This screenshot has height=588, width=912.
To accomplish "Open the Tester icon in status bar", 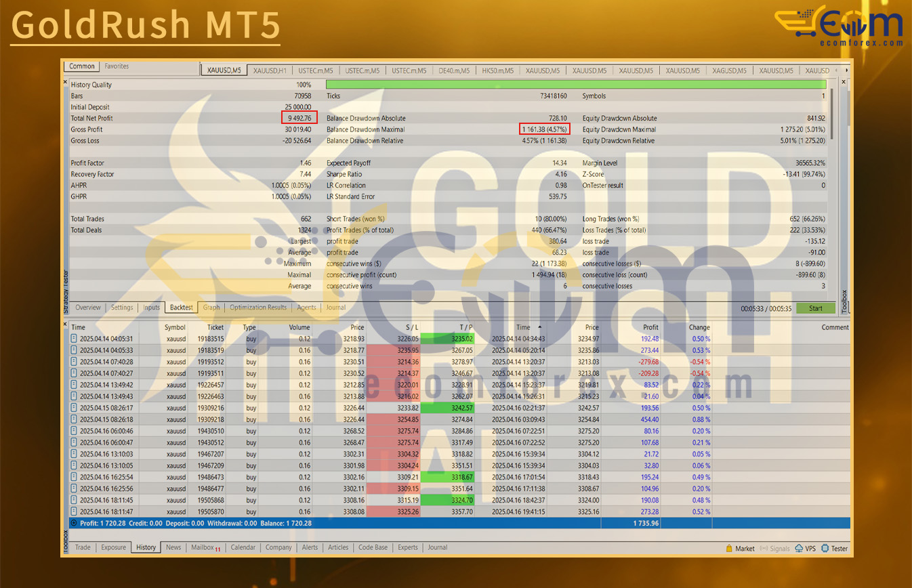I will click(826, 548).
